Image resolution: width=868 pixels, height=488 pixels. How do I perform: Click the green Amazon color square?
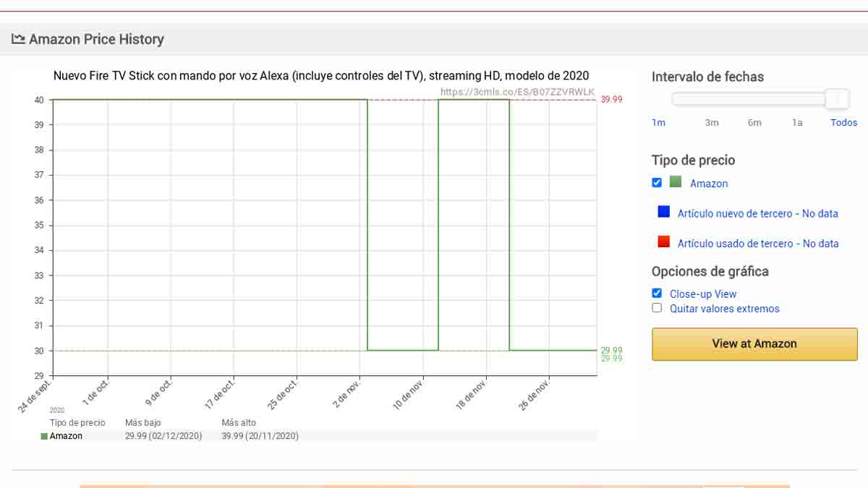click(x=676, y=182)
